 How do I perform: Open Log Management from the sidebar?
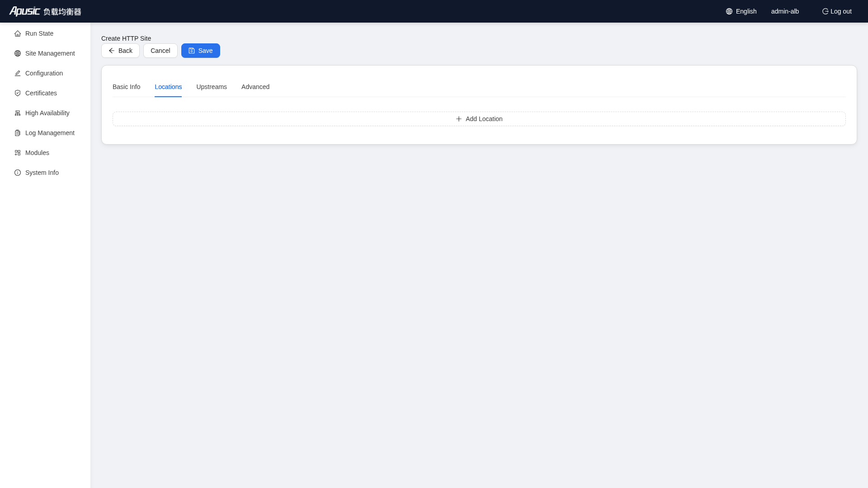[x=45, y=133]
